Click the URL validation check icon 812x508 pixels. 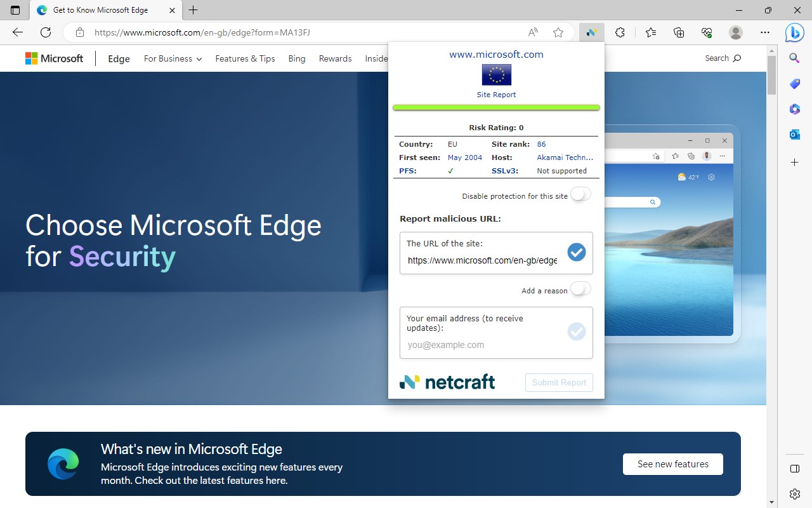click(576, 252)
